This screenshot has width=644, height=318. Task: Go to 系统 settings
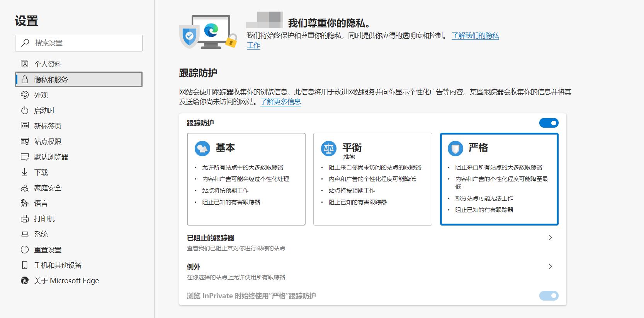tap(79, 234)
